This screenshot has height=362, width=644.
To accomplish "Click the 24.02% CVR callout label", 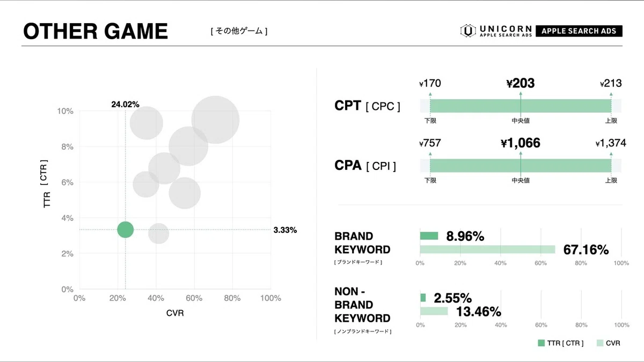I will (x=125, y=104).
